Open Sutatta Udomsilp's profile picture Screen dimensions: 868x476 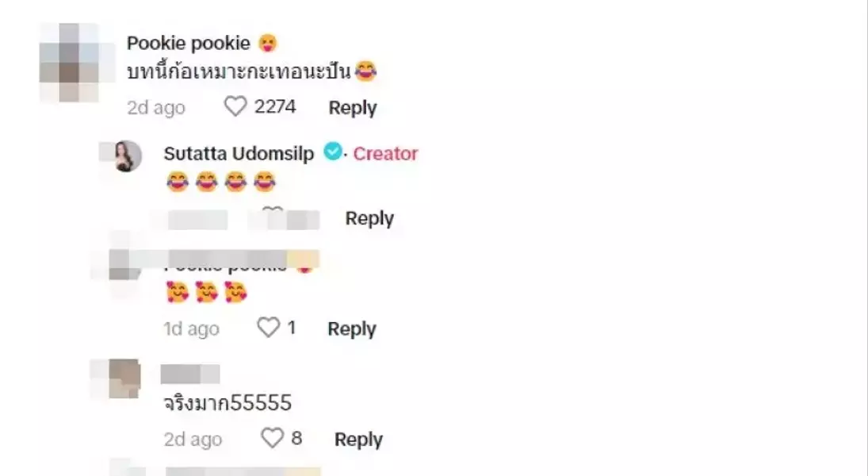click(128, 155)
